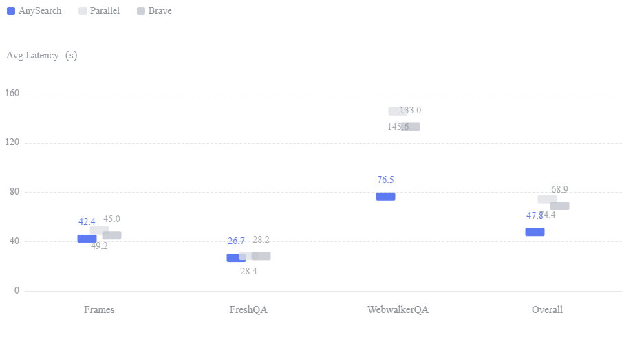Click the WebwalkerQA x-axis label

pyautogui.click(x=398, y=310)
